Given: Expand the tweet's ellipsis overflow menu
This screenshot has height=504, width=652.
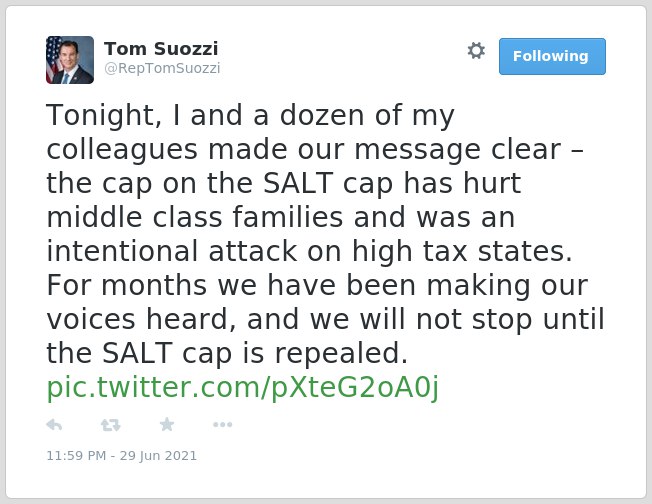Looking at the screenshot, I should 222,425.
